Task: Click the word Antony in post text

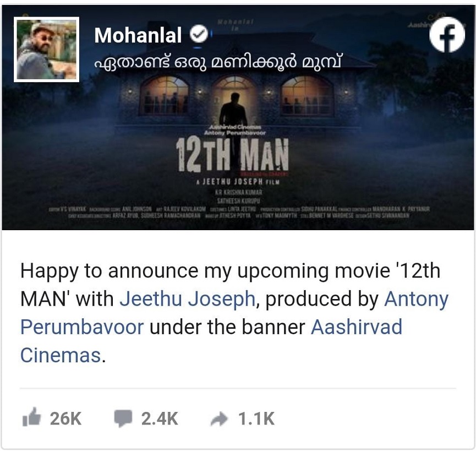Action: click(416, 299)
